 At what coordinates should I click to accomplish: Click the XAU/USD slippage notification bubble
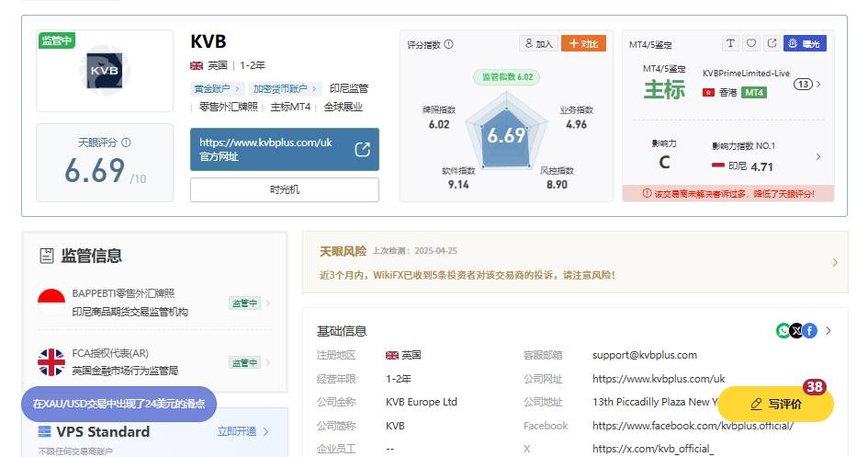[119, 404]
